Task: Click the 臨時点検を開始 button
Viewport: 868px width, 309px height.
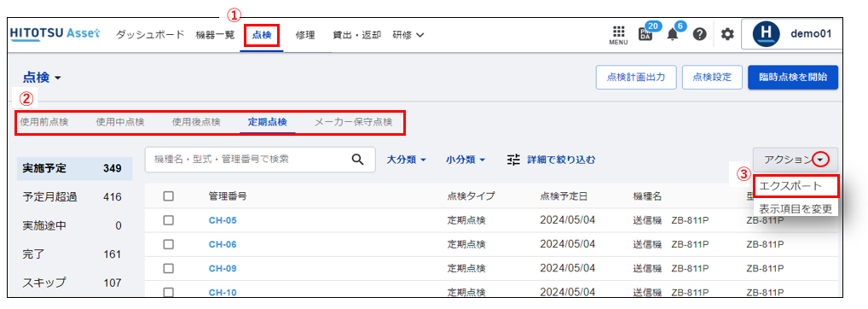Action: pos(793,78)
